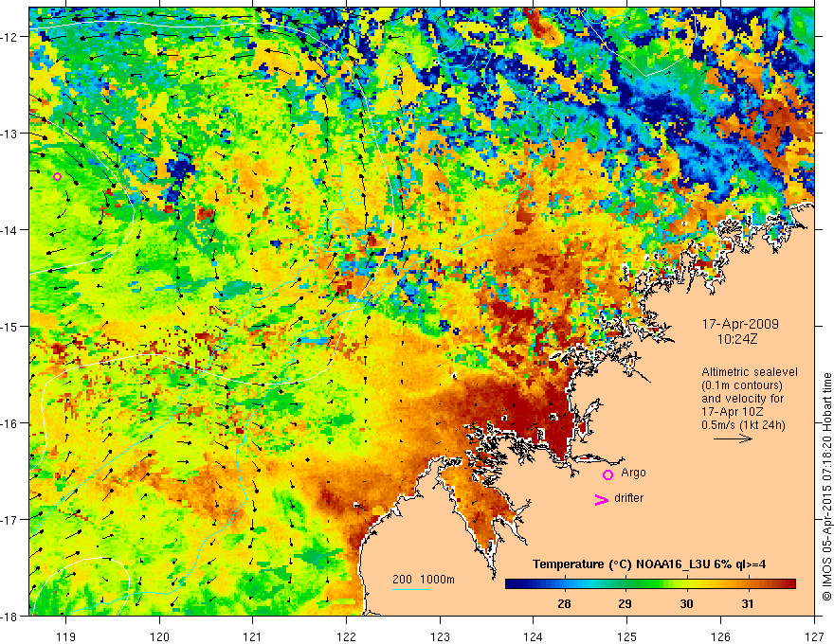Click the '120' longitude axis label

click(x=159, y=636)
